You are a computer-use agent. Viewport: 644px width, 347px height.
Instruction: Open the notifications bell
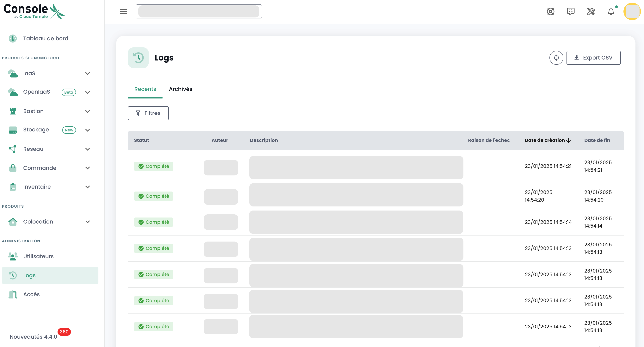611,11
